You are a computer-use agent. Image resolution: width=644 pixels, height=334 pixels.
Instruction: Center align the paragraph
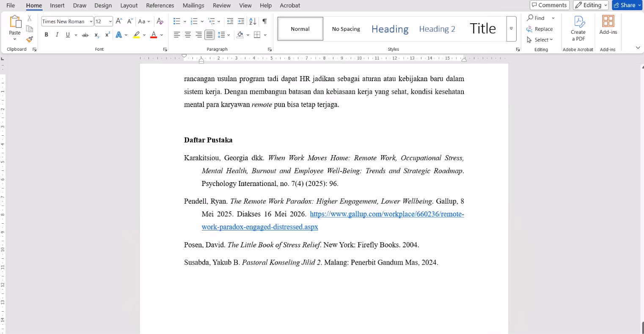pos(188,35)
